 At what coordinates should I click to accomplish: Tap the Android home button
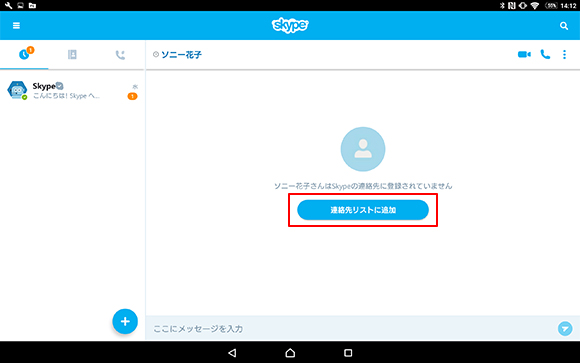tap(290, 353)
